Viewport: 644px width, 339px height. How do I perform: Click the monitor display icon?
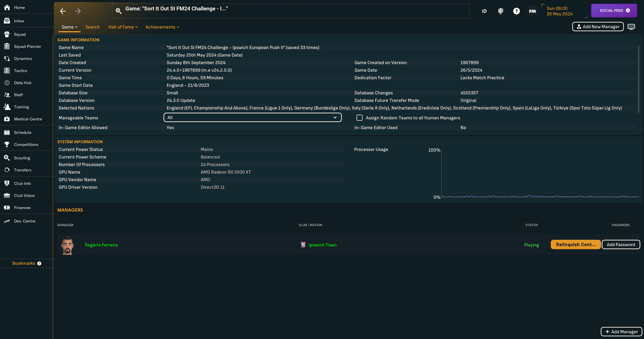click(631, 27)
